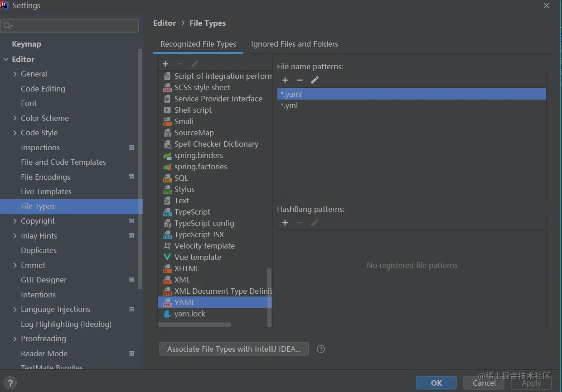The image size is (562, 392).
Task: Click the Velocity template icon
Action: tap(167, 246)
